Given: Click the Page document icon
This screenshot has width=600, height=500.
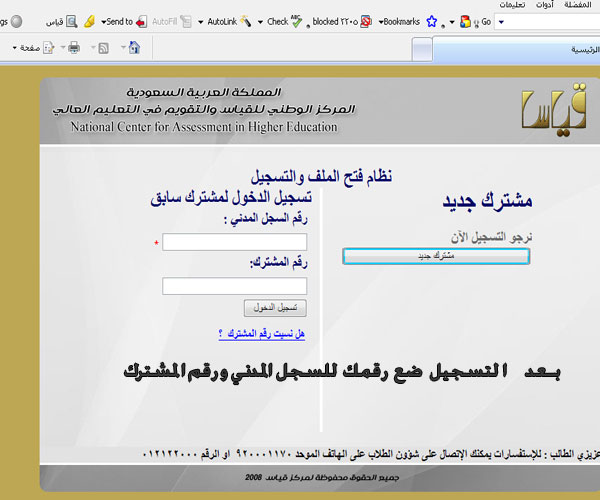Looking at the screenshot, I should (49, 48).
